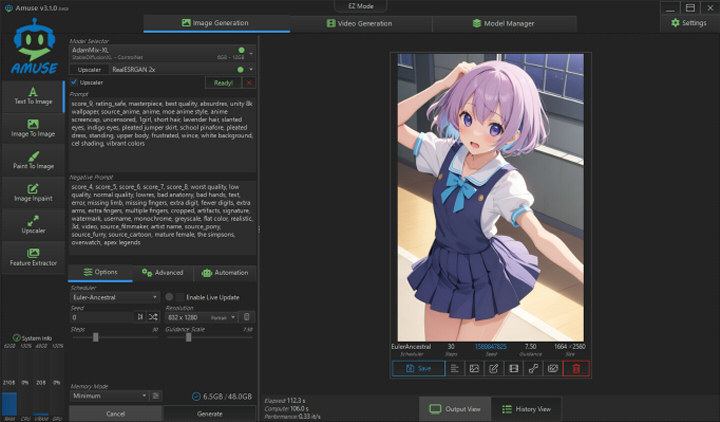Click the resolution orientation icon beside Portrait

tap(247, 317)
